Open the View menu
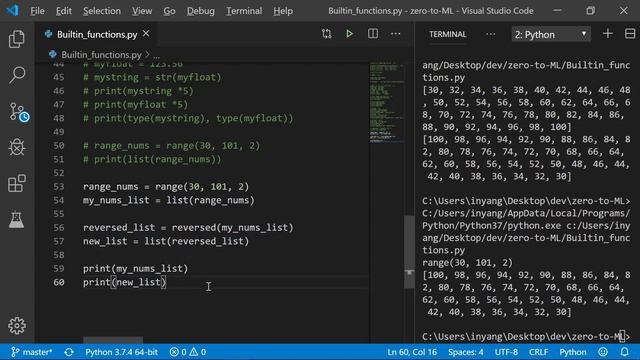The width and height of the screenshot is (640, 360). click(x=142, y=11)
